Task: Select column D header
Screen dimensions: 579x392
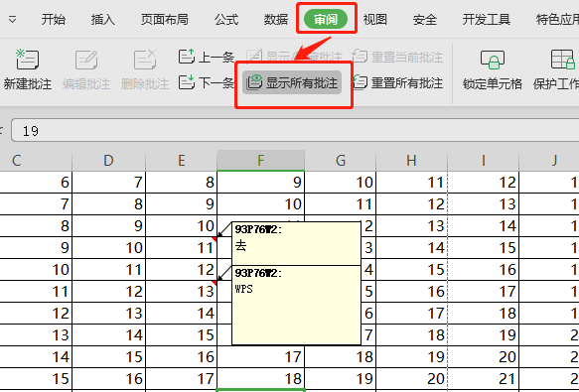Action: click(108, 161)
